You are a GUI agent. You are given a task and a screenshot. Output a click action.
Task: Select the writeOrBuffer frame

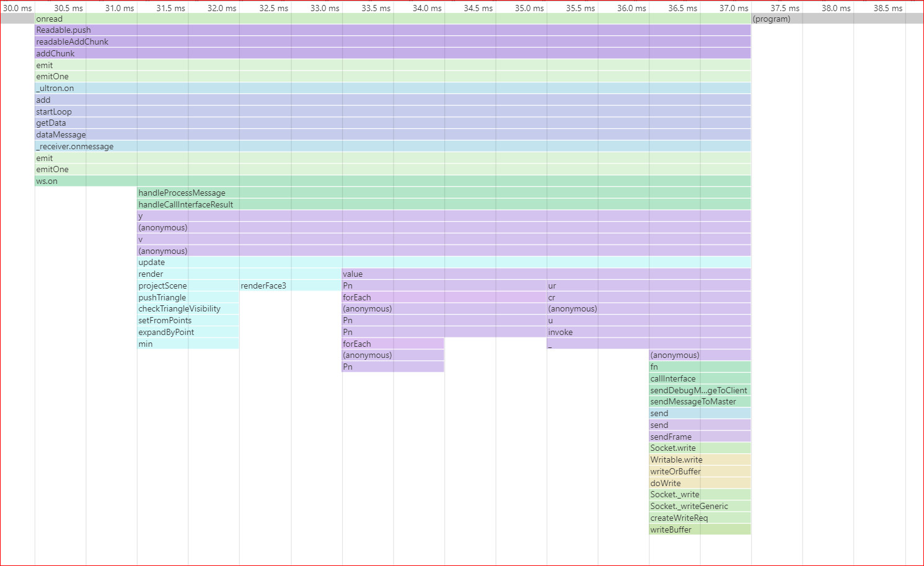(x=700, y=471)
